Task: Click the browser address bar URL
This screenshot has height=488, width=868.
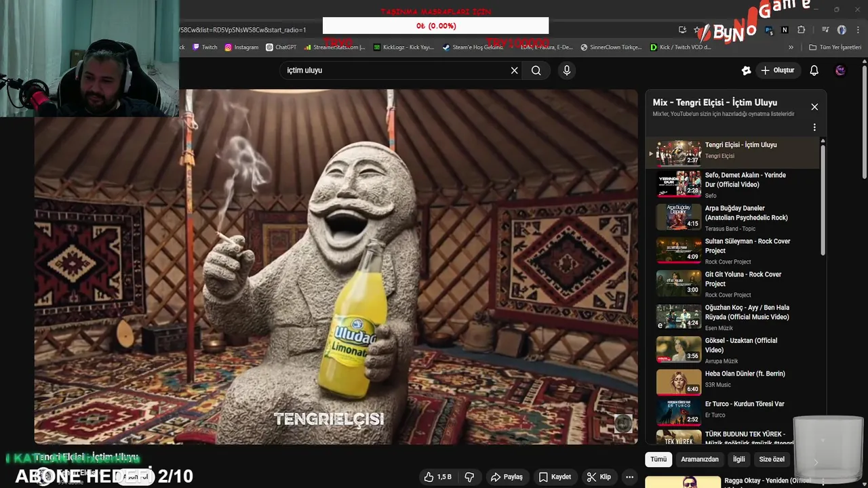Action: [243, 30]
